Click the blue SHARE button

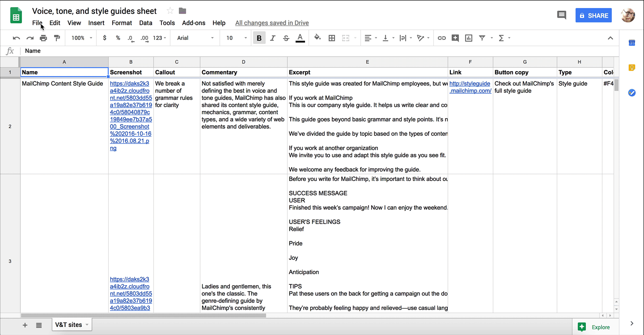pos(593,15)
